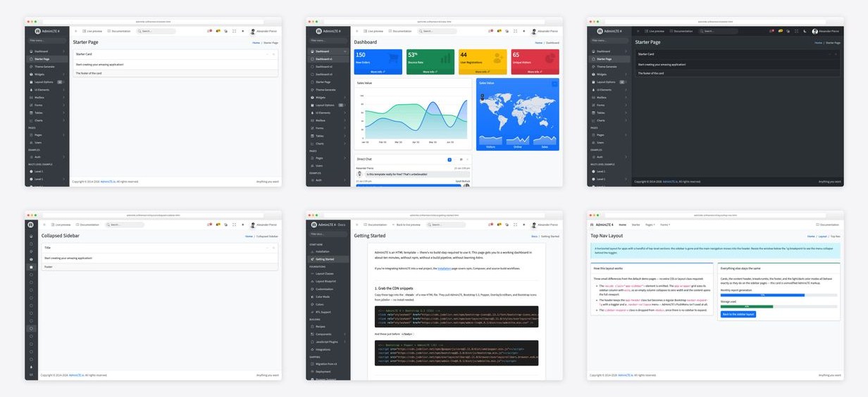This screenshot has width=868, height=397.
Task: Click the search field in Dashboard window navbar
Action: click(x=437, y=31)
